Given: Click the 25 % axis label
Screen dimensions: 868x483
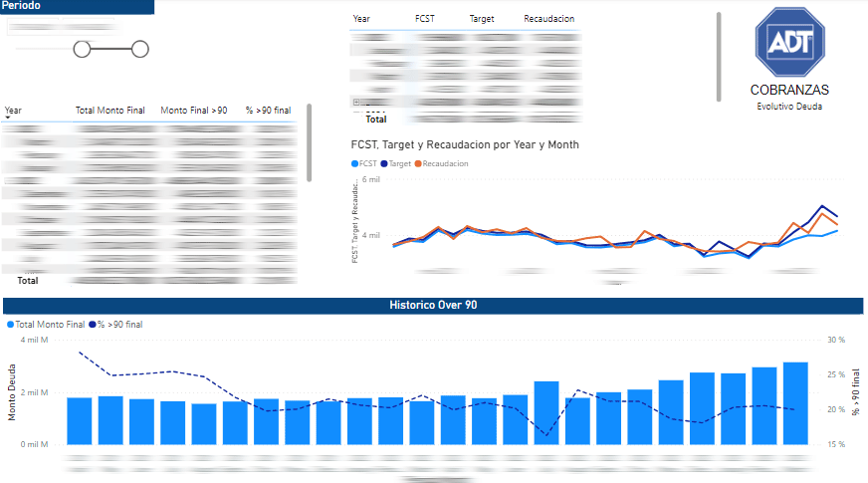Looking at the screenshot, I should click(x=836, y=374).
